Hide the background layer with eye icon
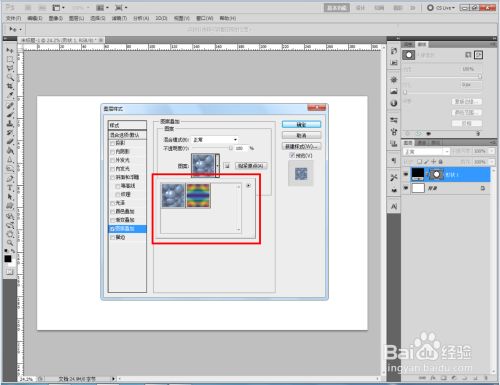Viewport: 500px width, 385px height. click(406, 188)
